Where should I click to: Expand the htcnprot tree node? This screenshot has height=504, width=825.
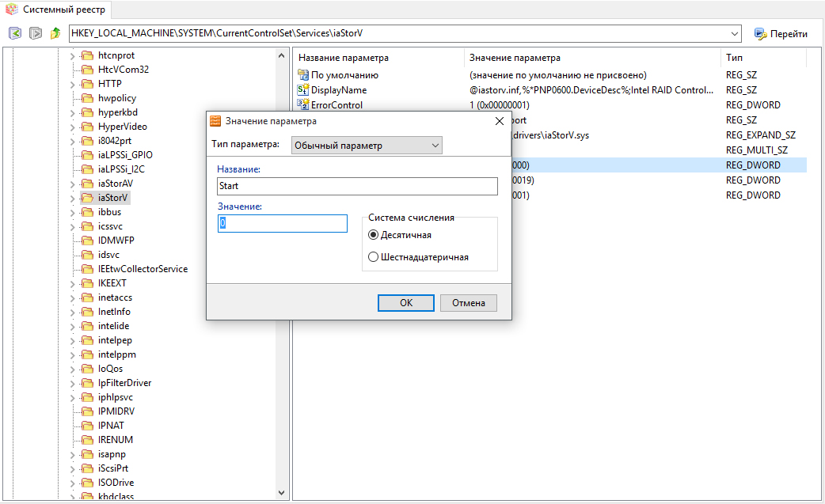tap(73, 55)
